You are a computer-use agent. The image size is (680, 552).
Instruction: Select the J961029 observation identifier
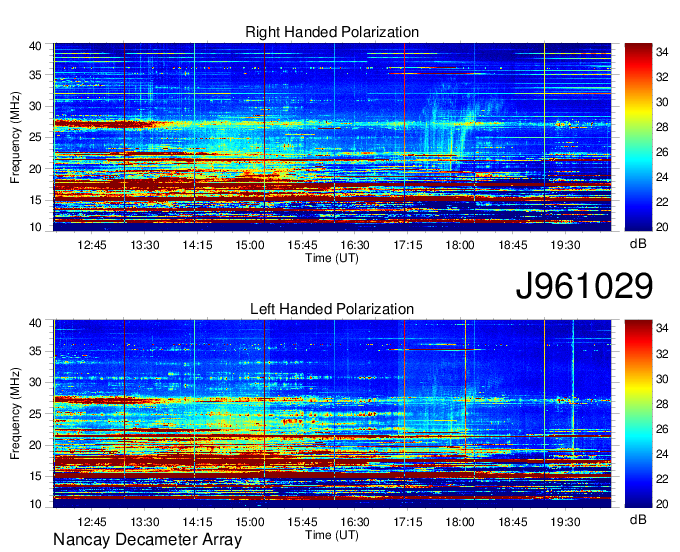[x=584, y=286]
